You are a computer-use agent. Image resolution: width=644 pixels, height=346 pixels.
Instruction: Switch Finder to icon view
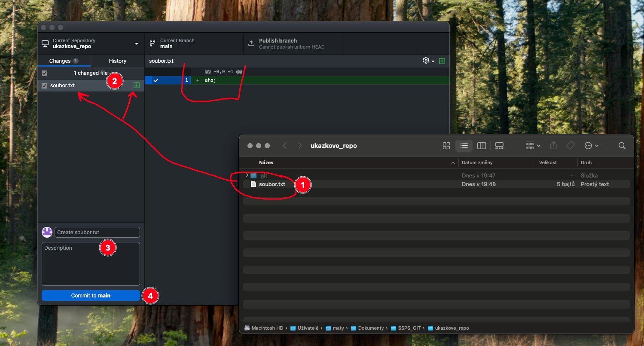tap(446, 146)
